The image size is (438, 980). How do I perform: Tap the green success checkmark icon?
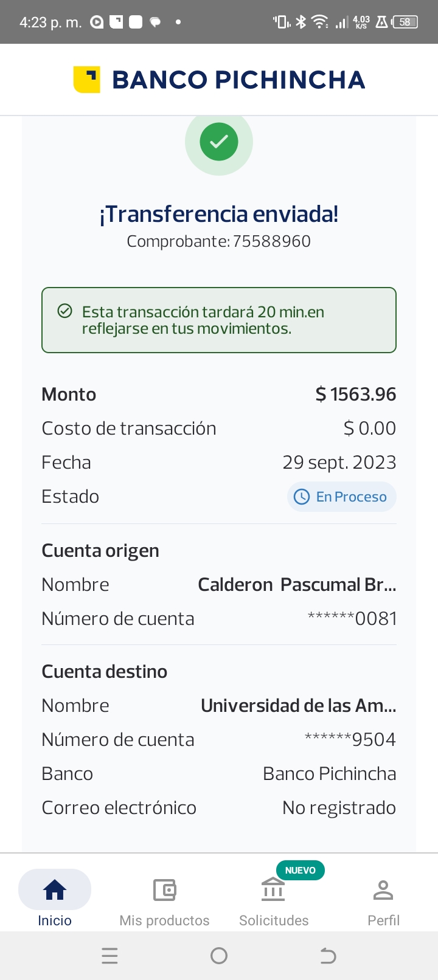pos(219,142)
